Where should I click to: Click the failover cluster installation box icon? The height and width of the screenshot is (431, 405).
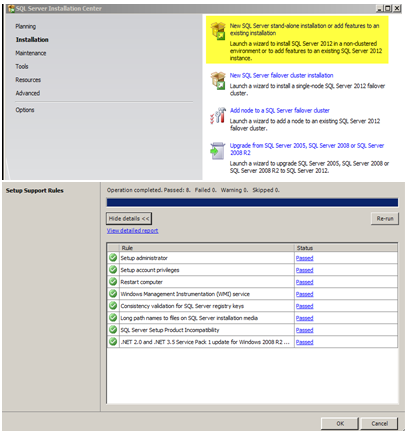coord(218,81)
